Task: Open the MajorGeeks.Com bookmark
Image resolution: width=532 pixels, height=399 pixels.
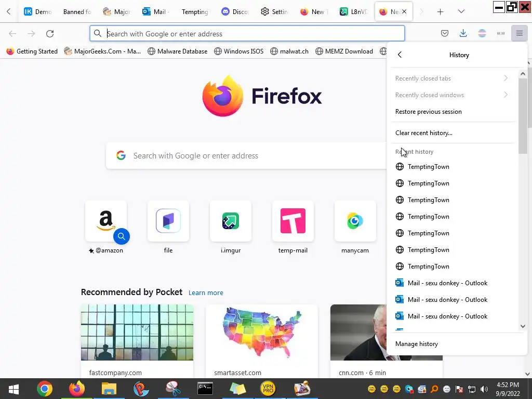Action: (x=102, y=51)
